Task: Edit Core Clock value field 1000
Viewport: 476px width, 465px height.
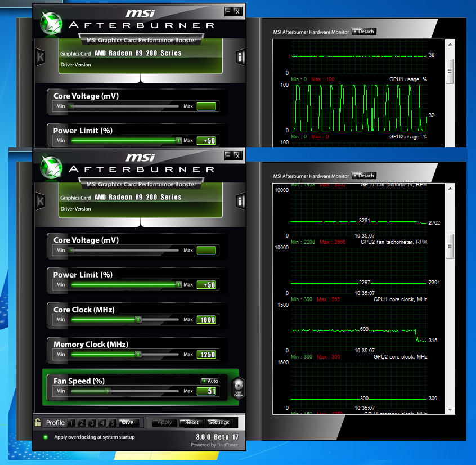Action: pos(206,320)
